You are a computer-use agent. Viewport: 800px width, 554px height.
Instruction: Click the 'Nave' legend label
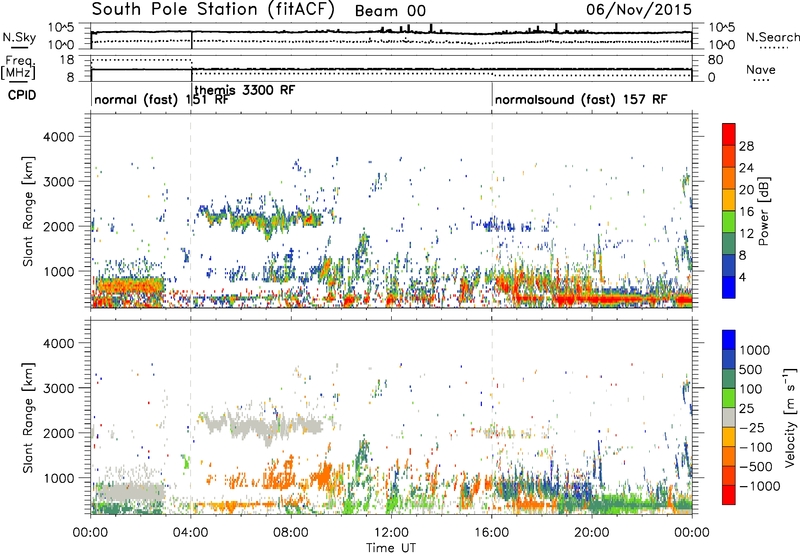coord(761,69)
